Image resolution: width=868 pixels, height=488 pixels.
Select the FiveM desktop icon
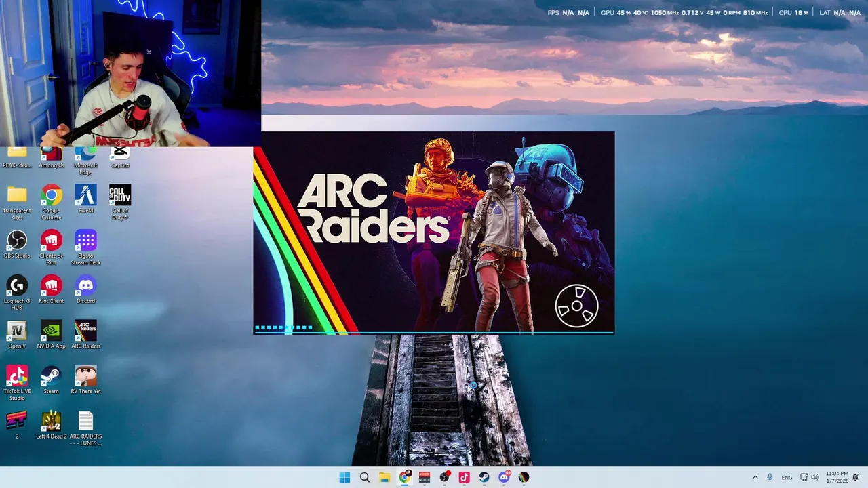click(x=85, y=199)
